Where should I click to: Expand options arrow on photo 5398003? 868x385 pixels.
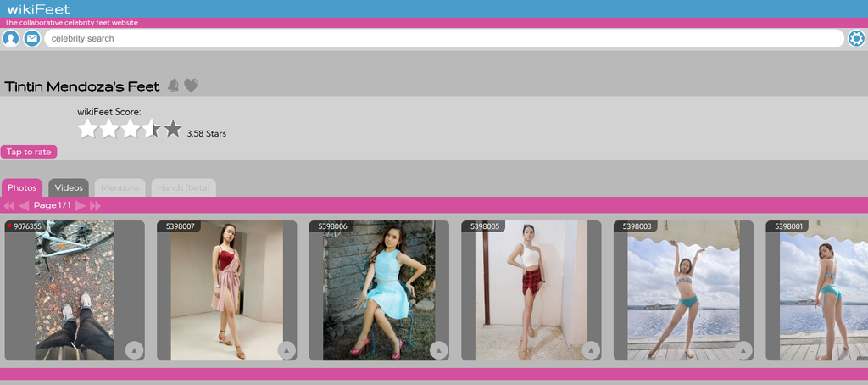pyautogui.click(x=743, y=350)
